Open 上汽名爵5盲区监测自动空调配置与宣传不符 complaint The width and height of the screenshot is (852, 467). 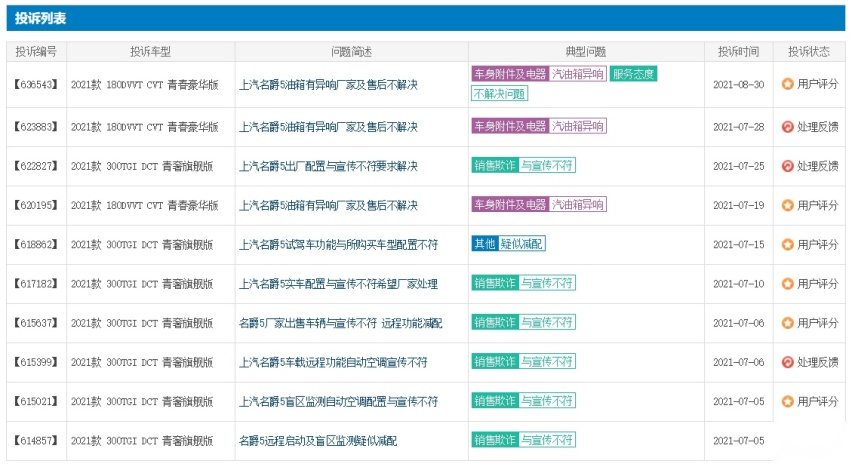pyautogui.click(x=339, y=402)
